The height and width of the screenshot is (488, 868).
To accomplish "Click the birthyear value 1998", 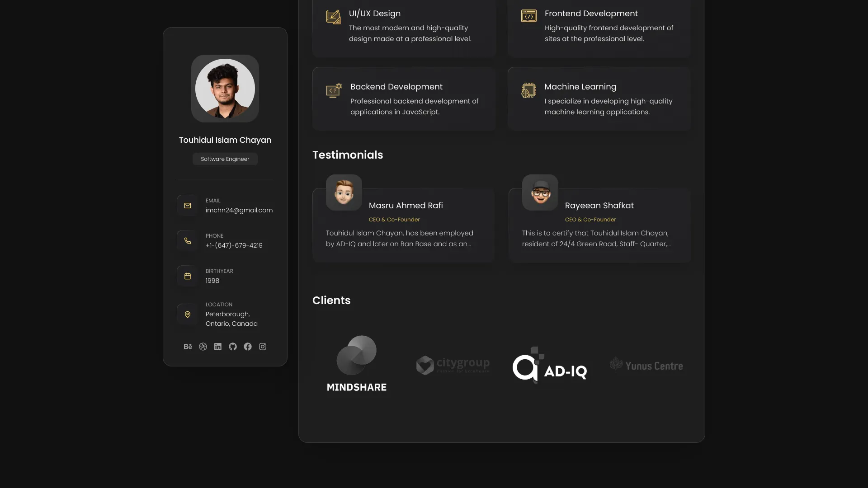I will [x=212, y=281].
